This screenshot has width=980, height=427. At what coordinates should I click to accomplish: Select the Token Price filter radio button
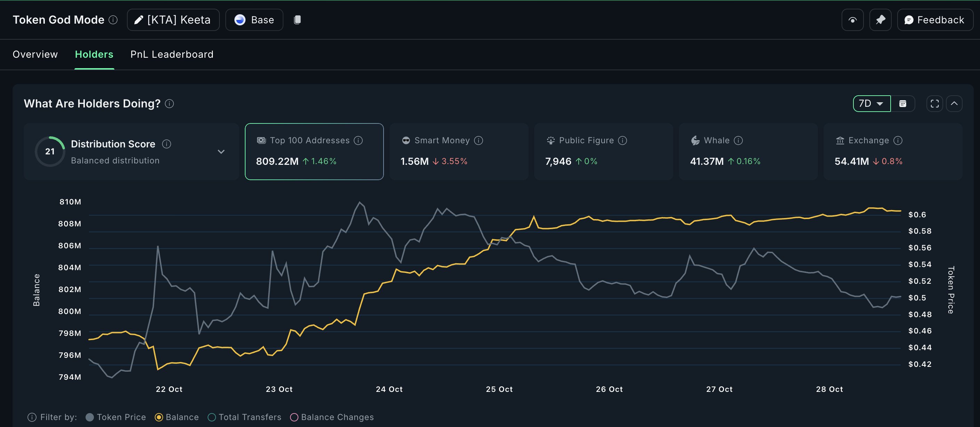pos(90,417)
